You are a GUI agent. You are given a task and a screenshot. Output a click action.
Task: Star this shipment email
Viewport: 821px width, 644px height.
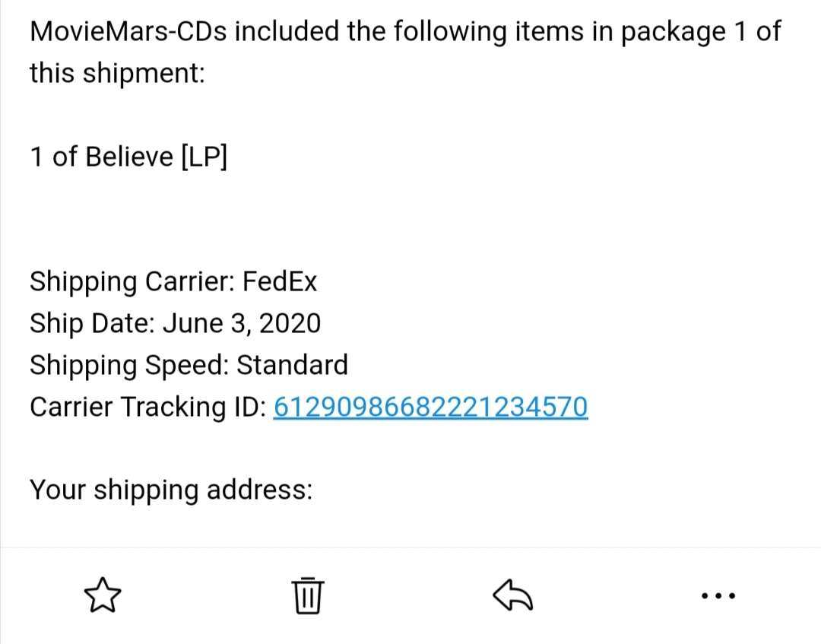[103, 594]
